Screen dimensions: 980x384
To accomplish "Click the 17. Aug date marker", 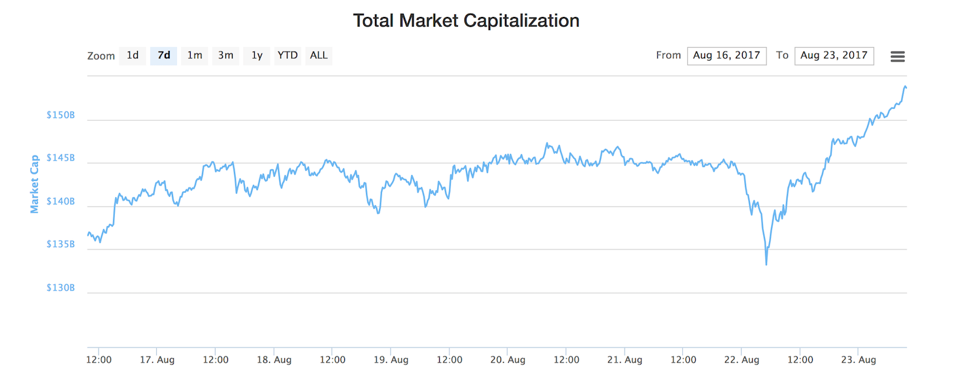I will pyautogui.click(x=157, y=360).
